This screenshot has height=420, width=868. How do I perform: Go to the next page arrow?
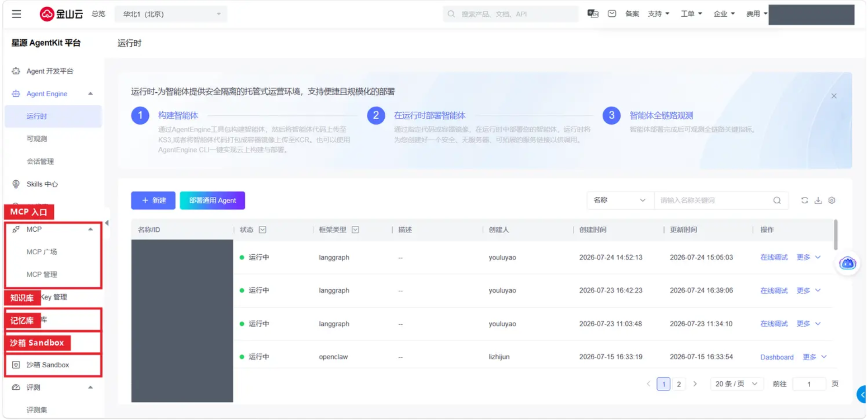[695, 384]
